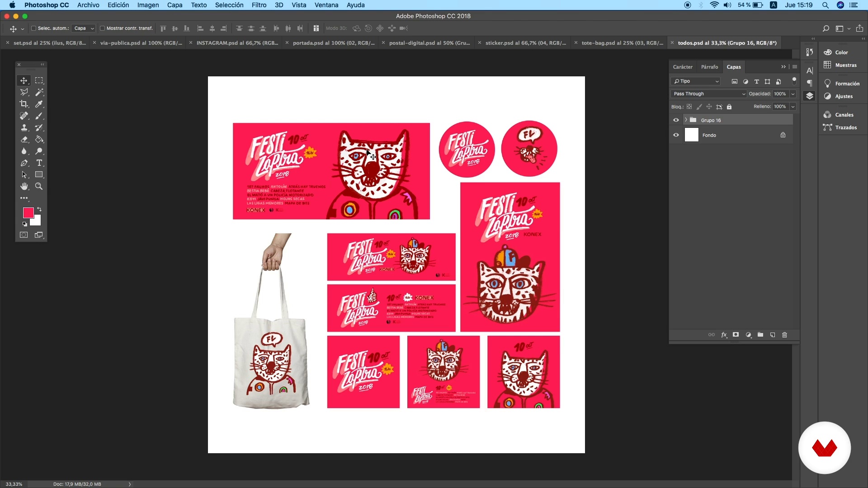Change screen mode in toolbox
This screenshot has width=868, height=488.
click(x=39, y=235)
